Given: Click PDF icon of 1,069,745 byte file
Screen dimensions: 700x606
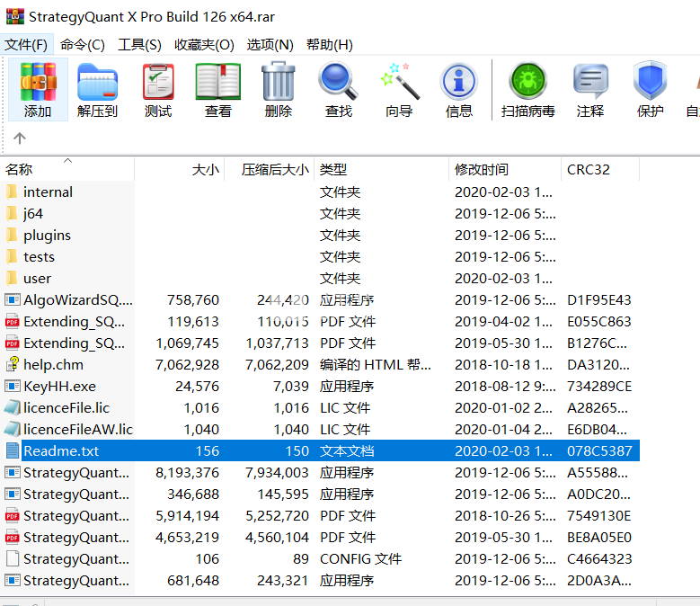Looking at the screenshot, I should (x=13, y=343).
